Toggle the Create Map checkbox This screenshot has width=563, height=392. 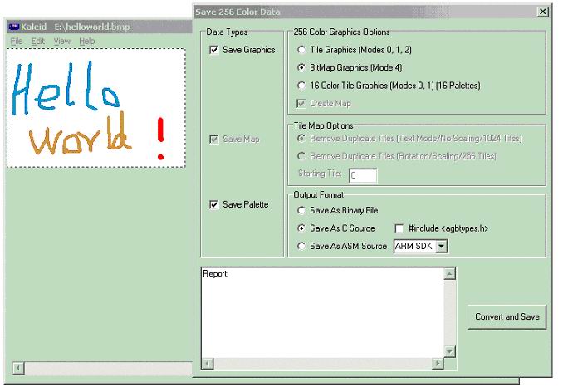click(x=301, y=104)
